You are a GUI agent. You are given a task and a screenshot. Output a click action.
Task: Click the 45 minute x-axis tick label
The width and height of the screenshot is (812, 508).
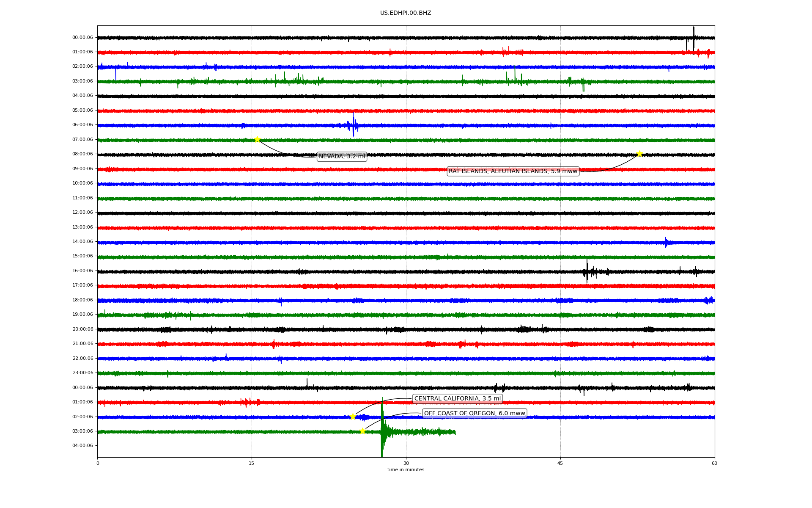(x=560, y=463)
